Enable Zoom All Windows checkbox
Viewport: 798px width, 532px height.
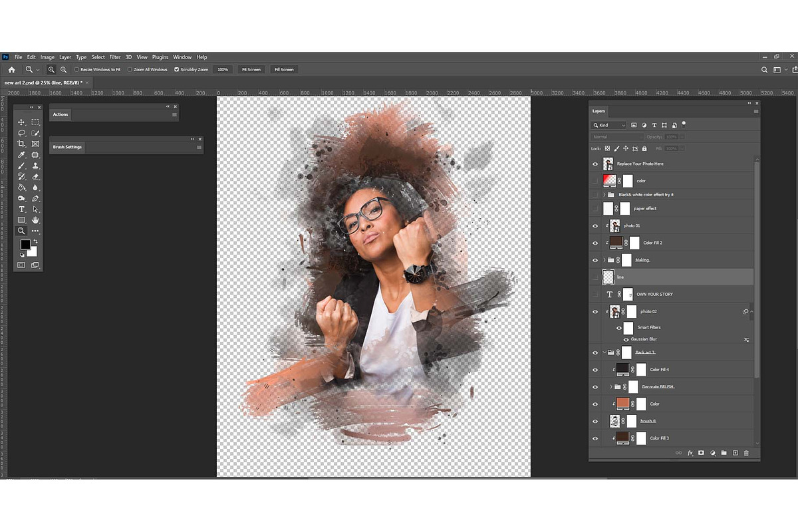[x=130, y=69]
